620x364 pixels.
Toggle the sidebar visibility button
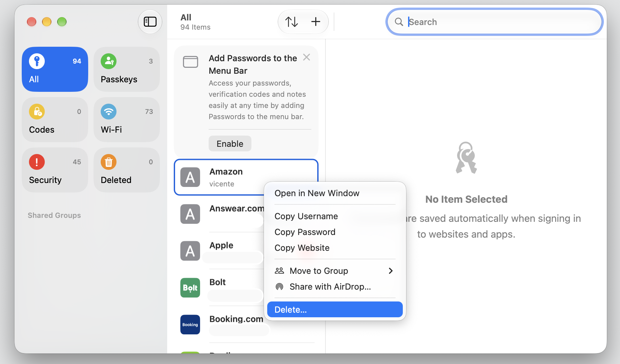[x=150, y=22]
